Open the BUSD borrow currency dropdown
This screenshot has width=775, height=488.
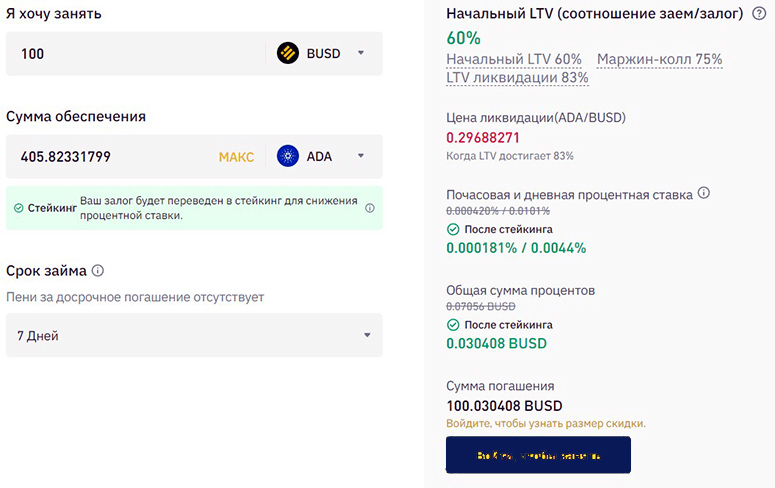click(x=360, y=53)
